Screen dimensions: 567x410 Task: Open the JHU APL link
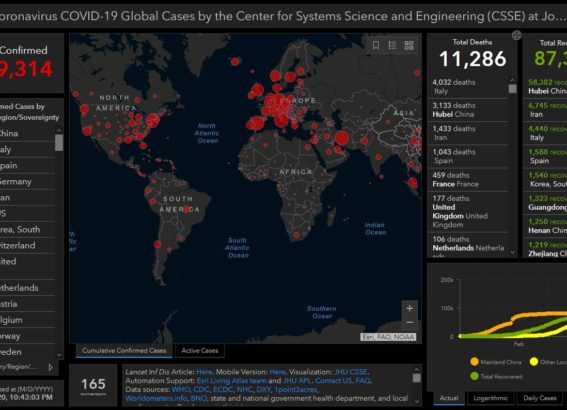tap(296, 381)
